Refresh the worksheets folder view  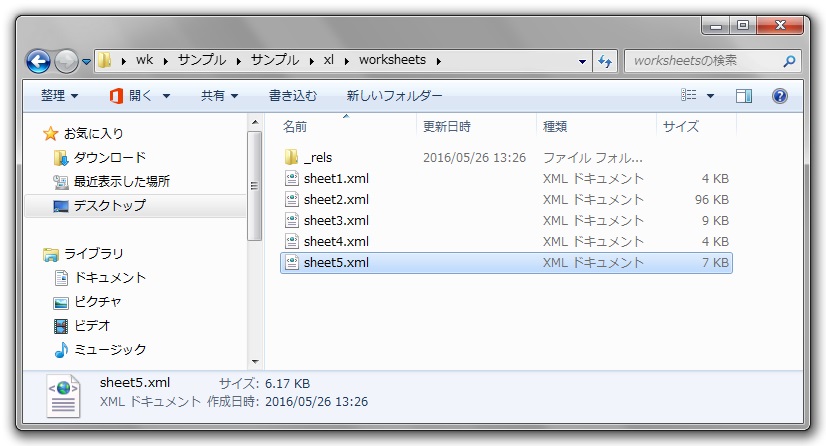605,62
